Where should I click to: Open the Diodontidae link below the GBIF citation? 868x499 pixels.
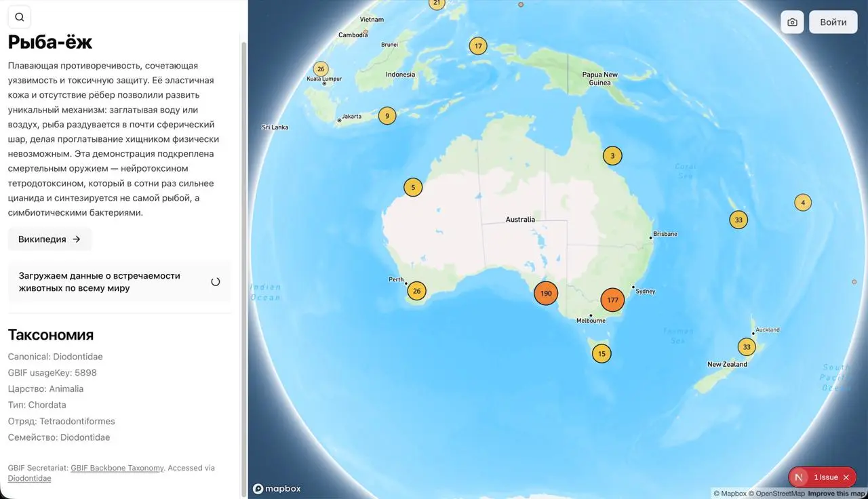pyautogui.click(x=29, y=478)
